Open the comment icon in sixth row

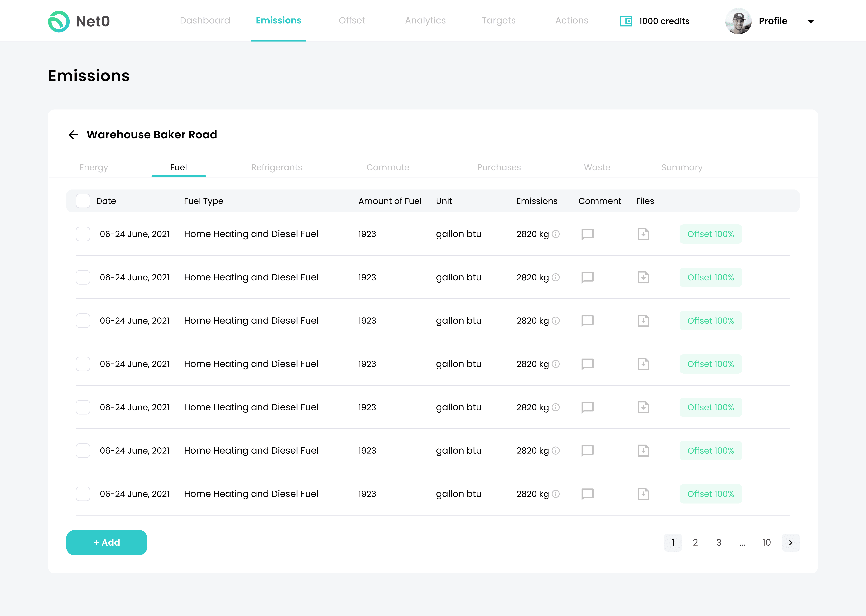point(587,450)
